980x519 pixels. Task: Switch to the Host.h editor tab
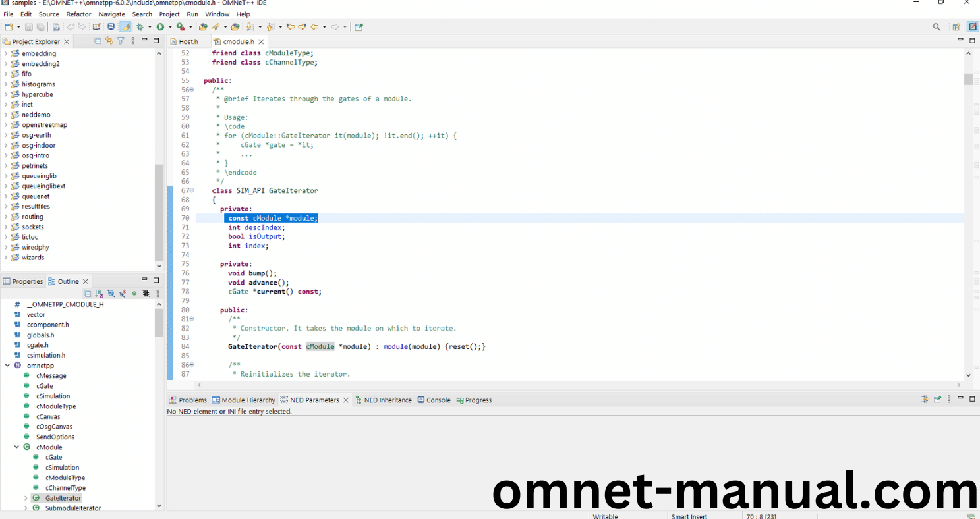pos(188,41)
